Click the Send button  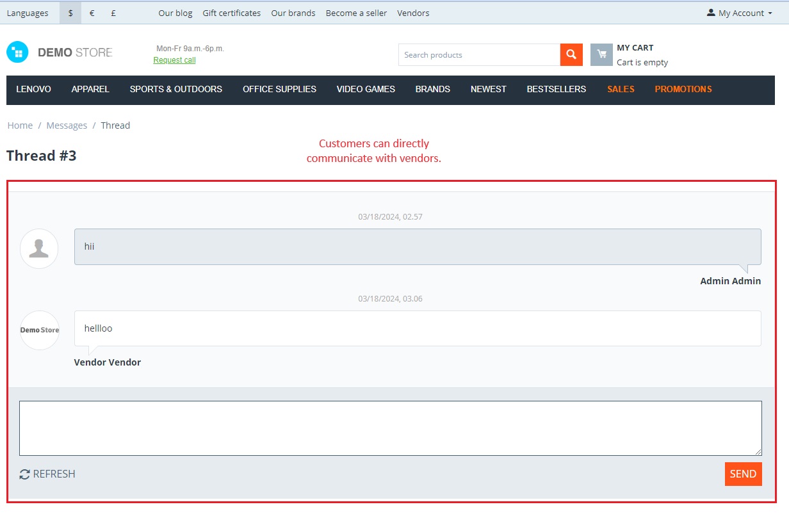click(x=744, y=474)
